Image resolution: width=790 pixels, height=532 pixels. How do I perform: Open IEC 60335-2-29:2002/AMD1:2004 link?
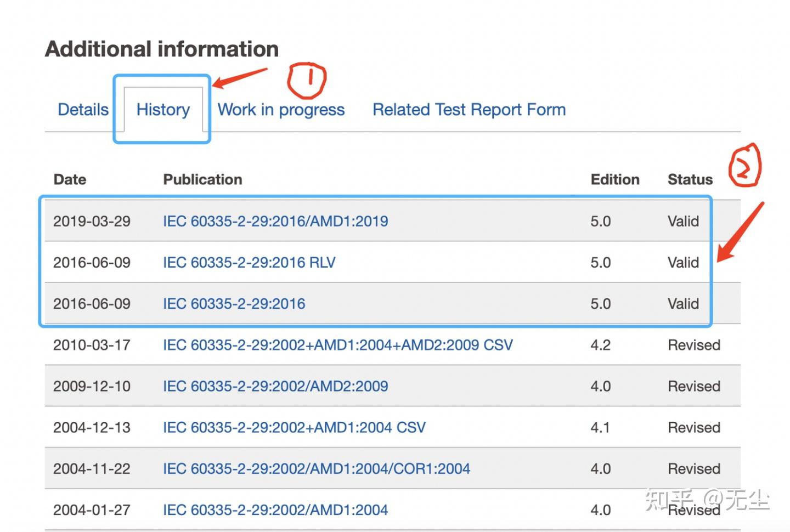click(275, 510)
